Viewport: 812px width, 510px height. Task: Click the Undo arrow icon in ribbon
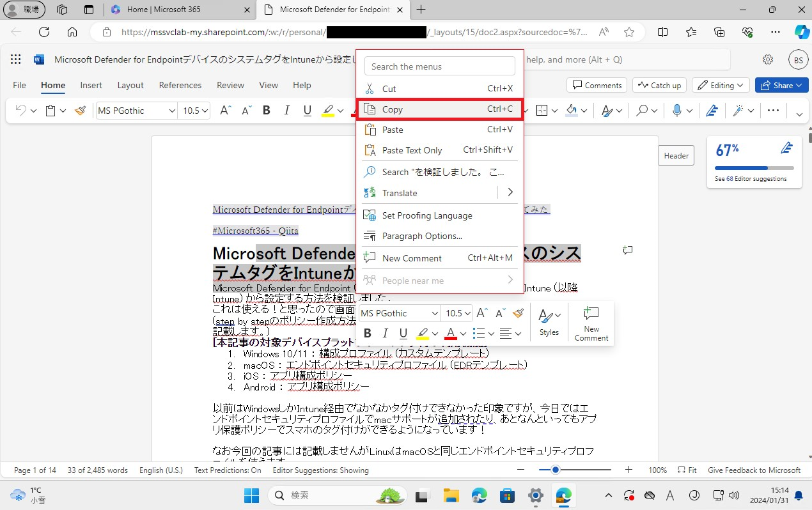click(20, 111)
